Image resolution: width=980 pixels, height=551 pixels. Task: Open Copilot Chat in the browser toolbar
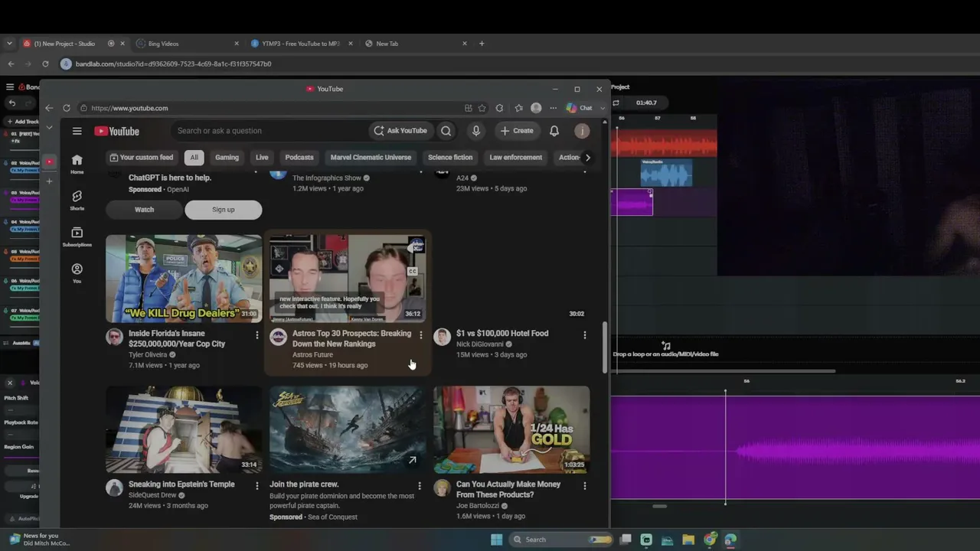coord(580,108)
